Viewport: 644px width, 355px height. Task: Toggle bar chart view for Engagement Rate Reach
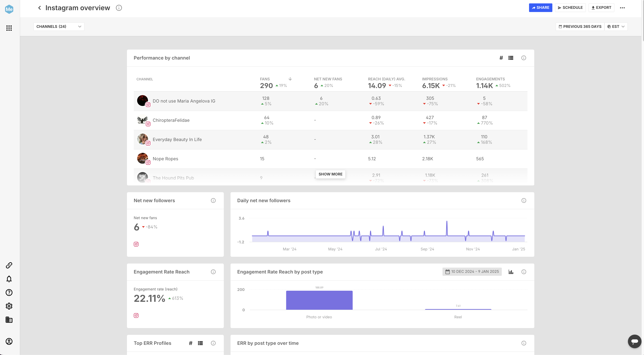(511, 272)
